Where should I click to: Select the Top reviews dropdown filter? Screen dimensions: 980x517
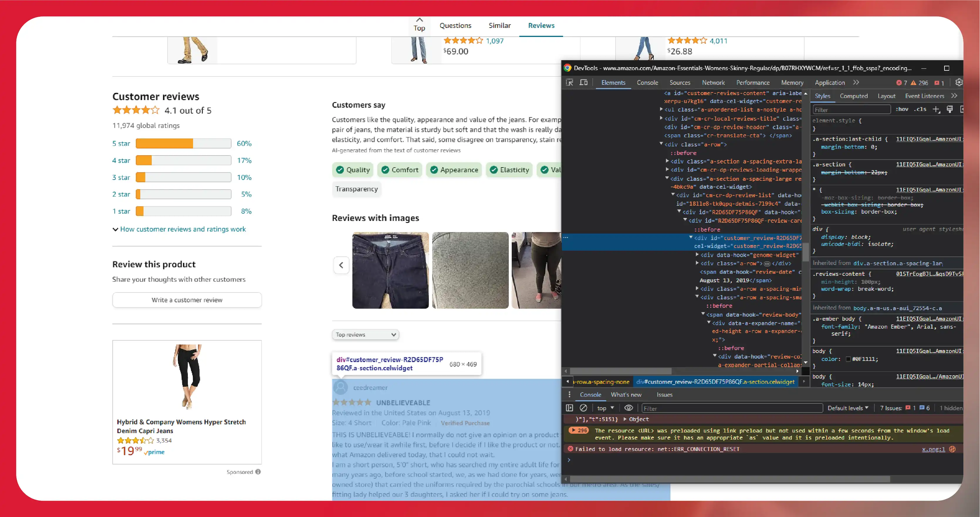pos(365,334)
